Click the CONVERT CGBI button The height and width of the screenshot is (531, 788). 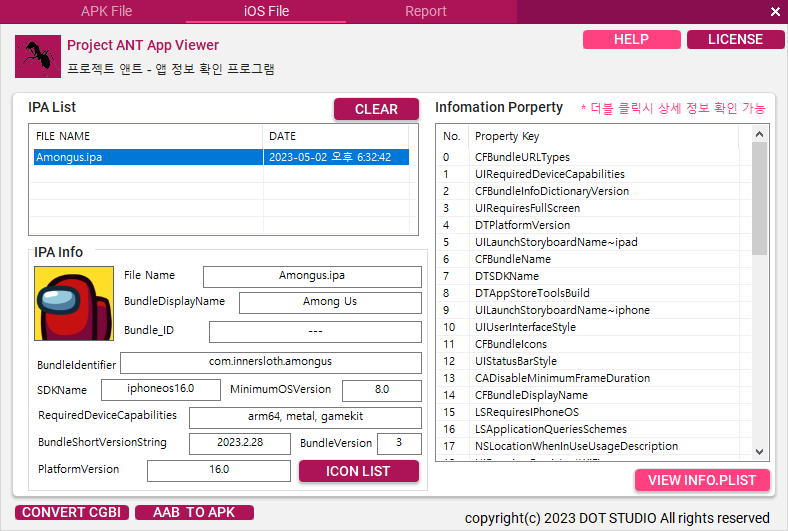pyautogui.click(x=71, y=512)
